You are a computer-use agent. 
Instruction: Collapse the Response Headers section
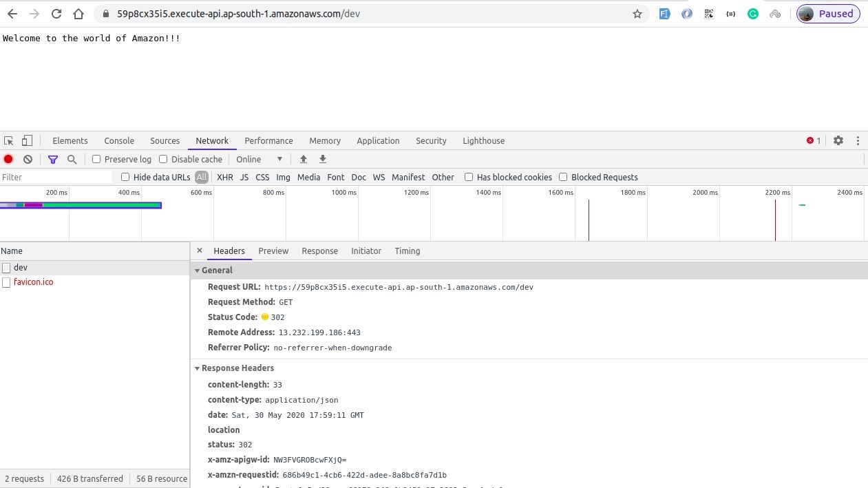point(198,368)
